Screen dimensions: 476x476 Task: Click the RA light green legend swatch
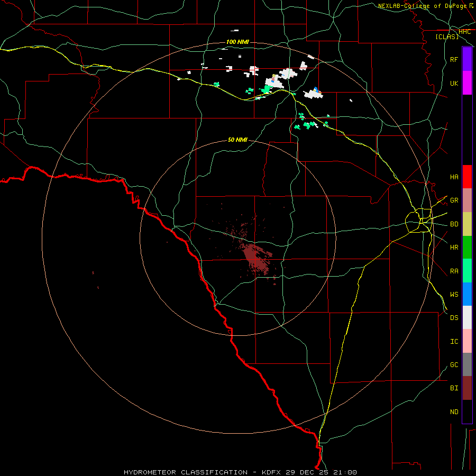coord(467,271)
